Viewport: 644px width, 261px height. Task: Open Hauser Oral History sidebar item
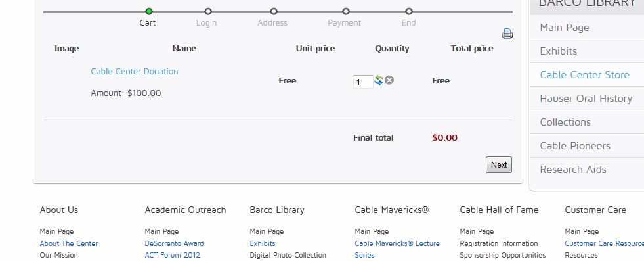pyautogui.click(x=586, y=98)
